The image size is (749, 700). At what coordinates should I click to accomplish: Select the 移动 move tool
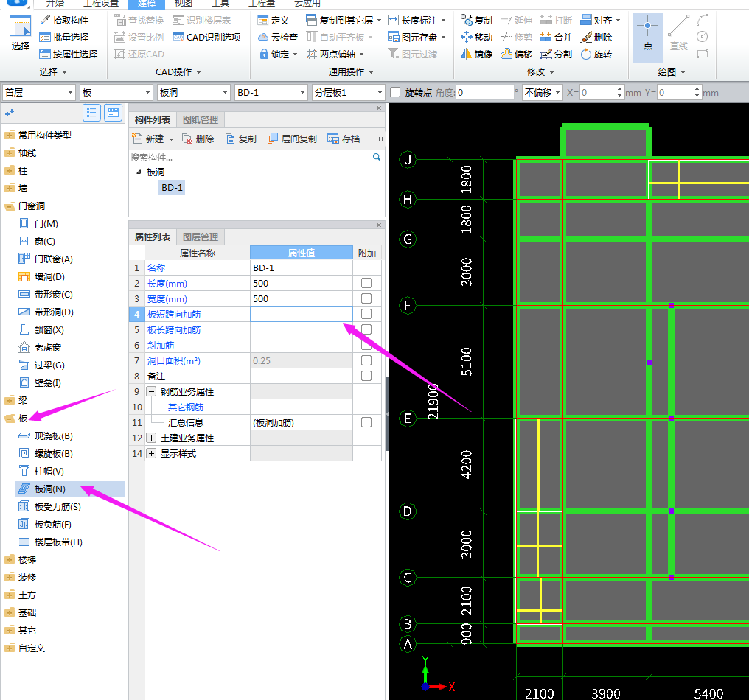tap(476, 38)
